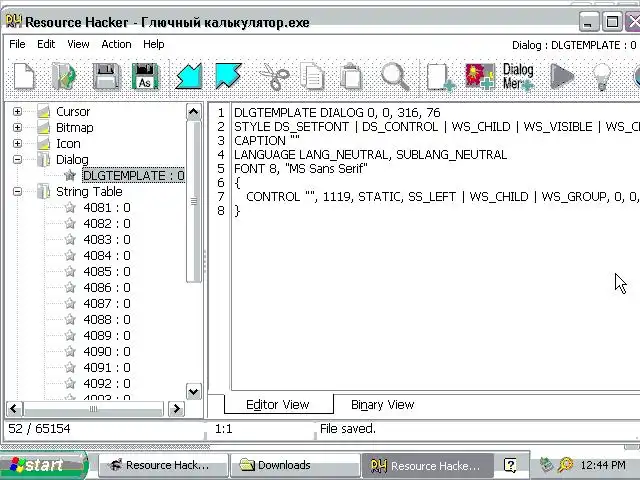Click the LANGUAGE LANG_NEUTRAL script line
Screen dimensions: 640x480
click(370, 154)
